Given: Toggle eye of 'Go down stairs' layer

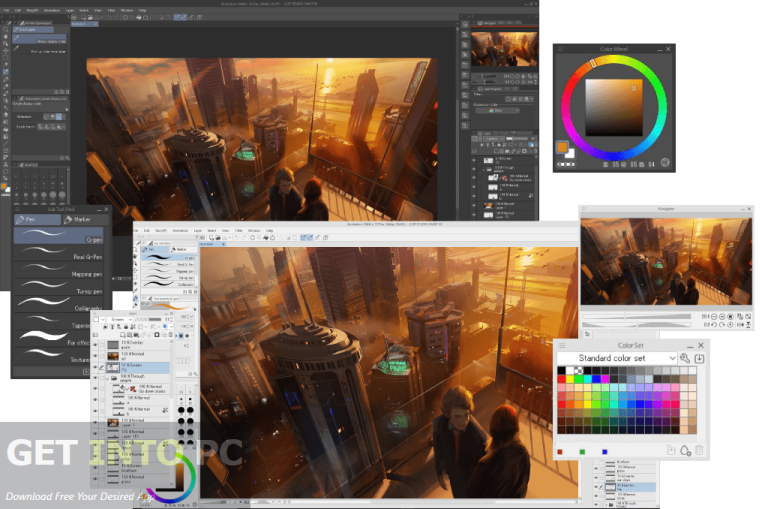Looking at the screenshot, I should (95, 389).
